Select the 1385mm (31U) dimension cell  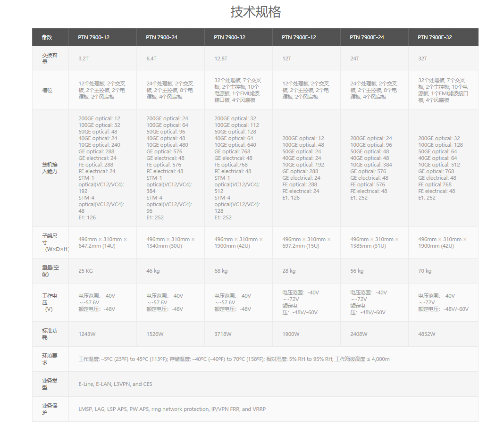tap(374, 242)
